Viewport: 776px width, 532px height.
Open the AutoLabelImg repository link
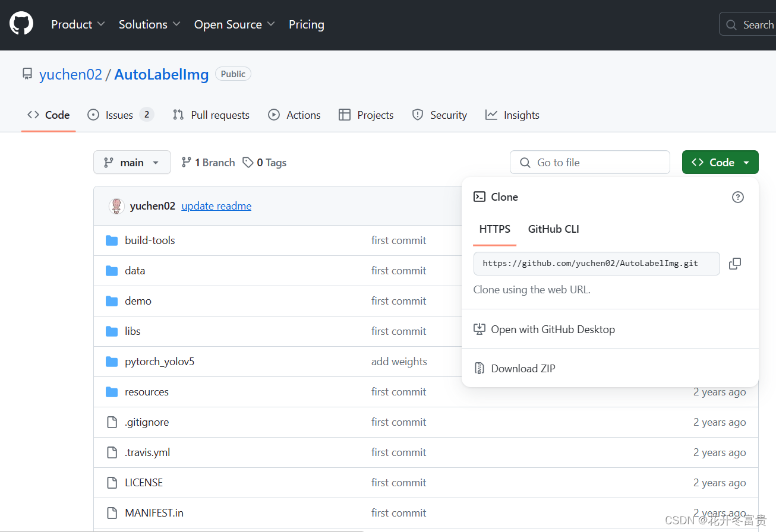pyautogui.click(x=162, y=74)
